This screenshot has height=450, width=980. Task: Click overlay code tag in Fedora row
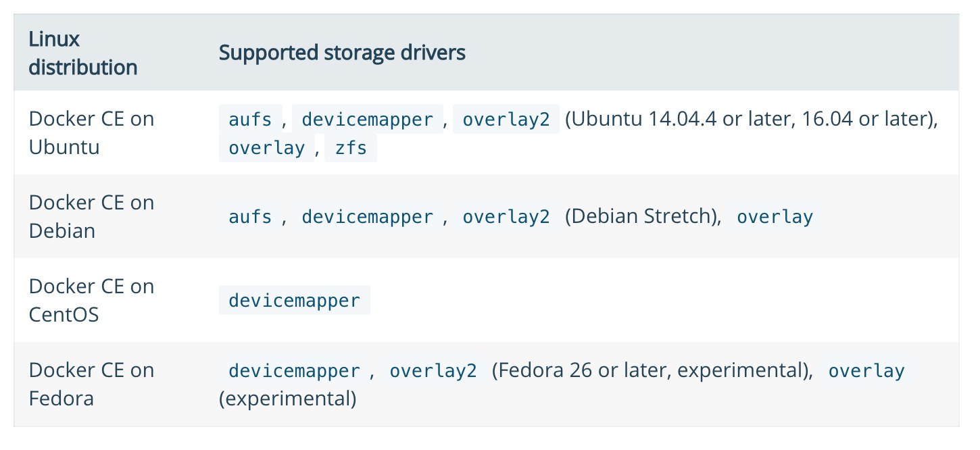coord(866,371)
